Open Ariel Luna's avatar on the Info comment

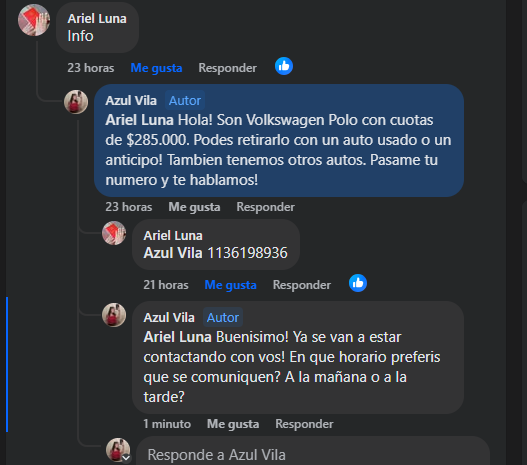point(34,20)
